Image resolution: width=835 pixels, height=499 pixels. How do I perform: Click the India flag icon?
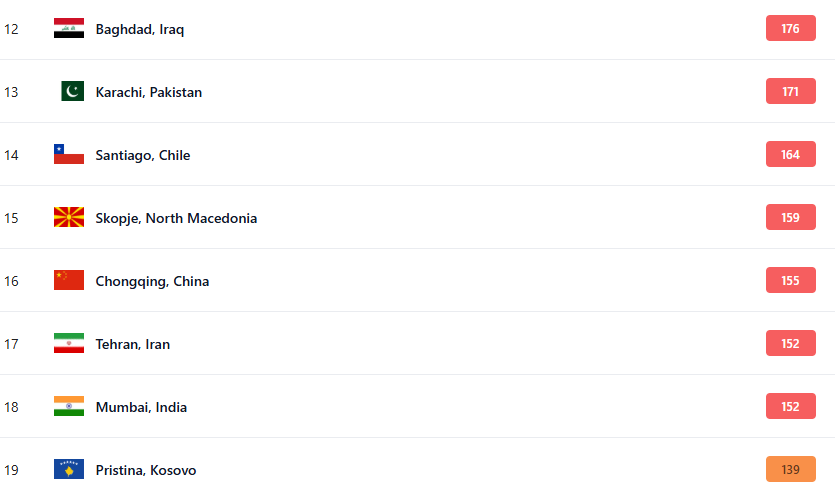click(x=69, y=407)
